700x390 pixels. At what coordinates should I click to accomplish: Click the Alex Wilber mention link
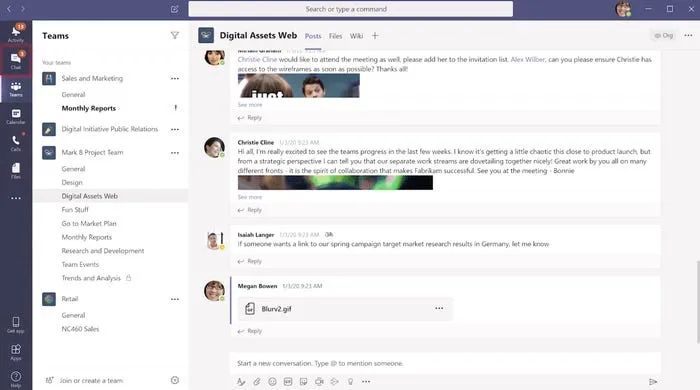(x=528, y=59)
